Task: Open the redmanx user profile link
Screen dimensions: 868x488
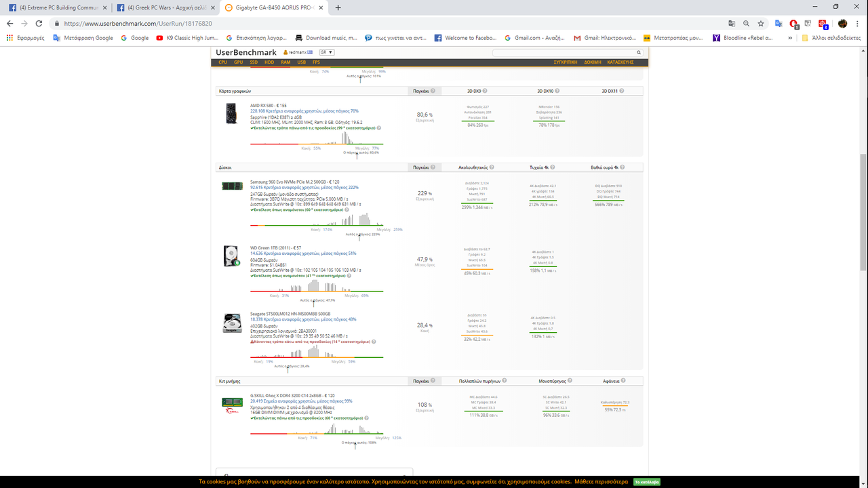Action: click(x=298, y=52)
